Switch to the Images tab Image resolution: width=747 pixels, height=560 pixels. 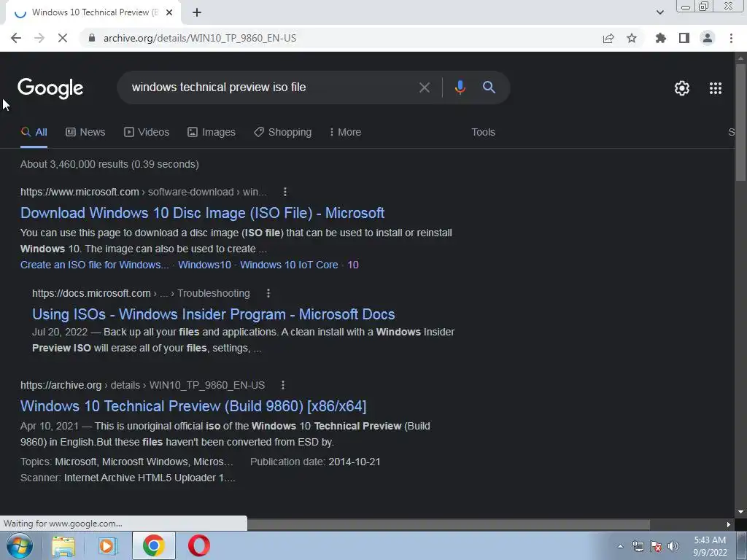[212, 132]
